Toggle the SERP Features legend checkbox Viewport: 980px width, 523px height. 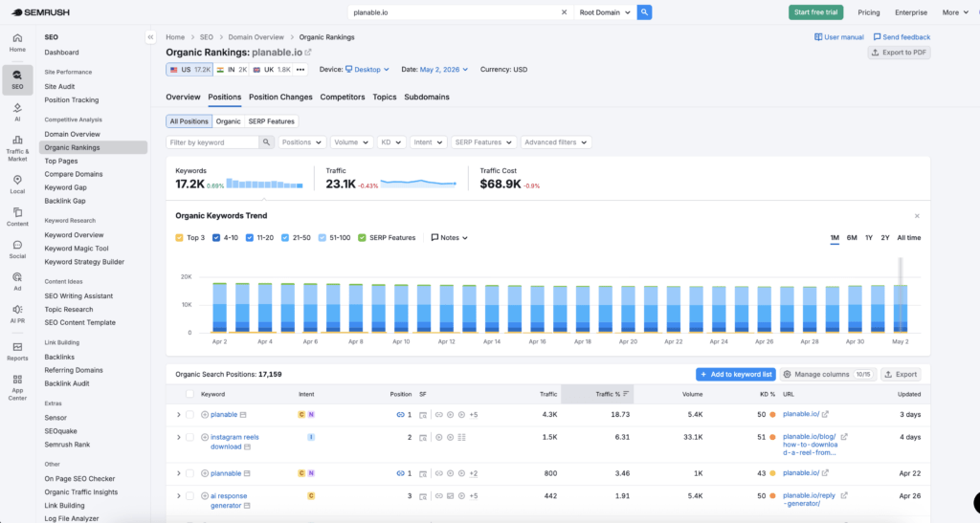[362, 238]
